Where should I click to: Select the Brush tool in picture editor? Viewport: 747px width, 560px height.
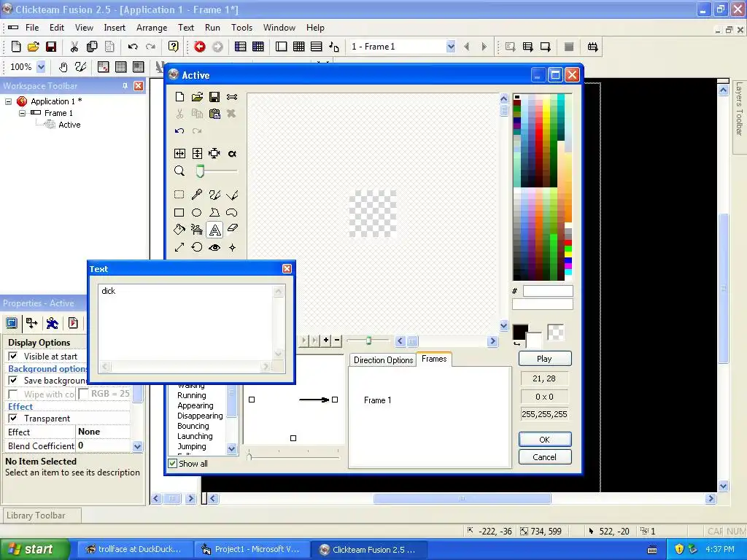tap(214, 194)
